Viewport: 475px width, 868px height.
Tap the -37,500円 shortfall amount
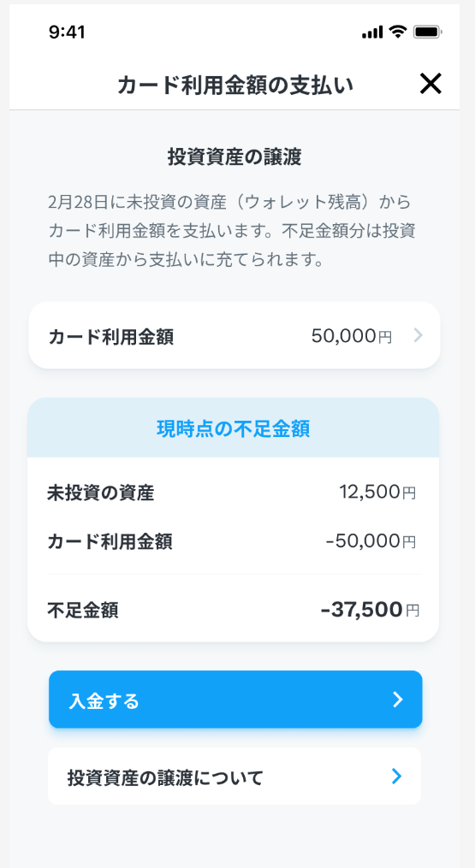371,610
